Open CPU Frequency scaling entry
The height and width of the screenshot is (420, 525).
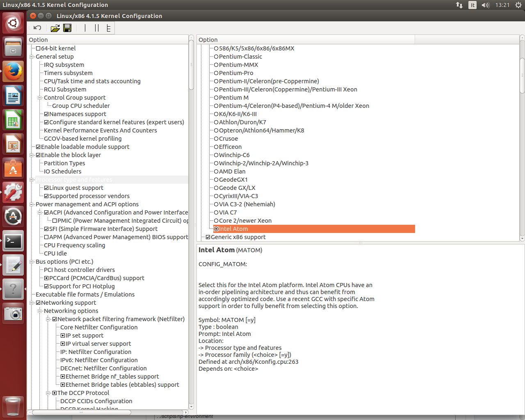click(74, 245)
